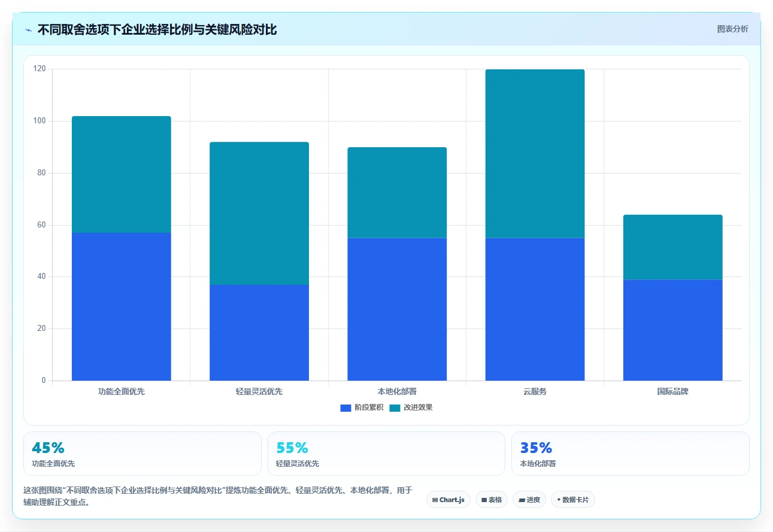The width and height of the screenshot is (773, 532).
Task: Click the 本地化部署 x-axis label
Action: (397, 392)
